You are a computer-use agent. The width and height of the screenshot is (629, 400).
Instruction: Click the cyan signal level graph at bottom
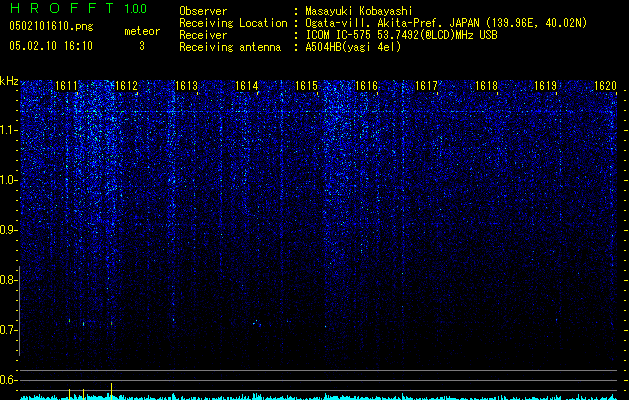[318, 397]
